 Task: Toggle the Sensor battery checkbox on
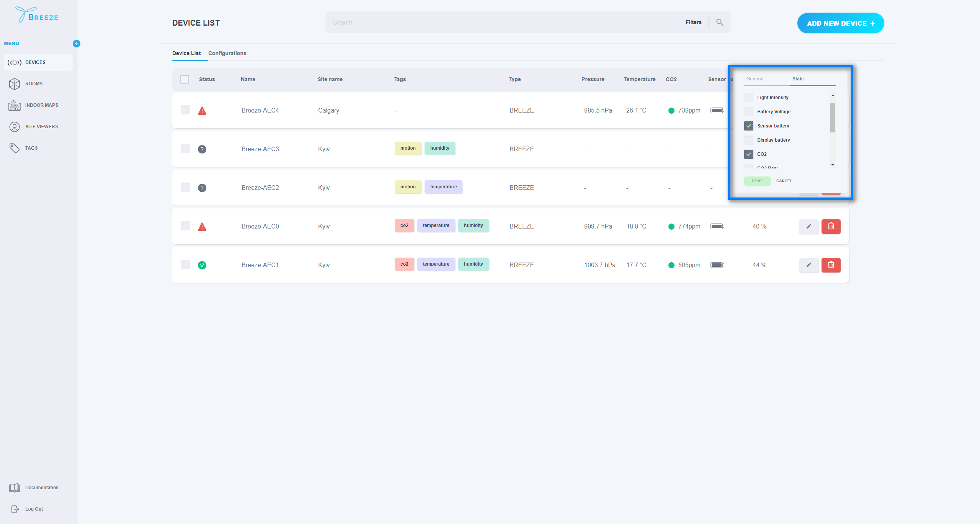(749, 126)
